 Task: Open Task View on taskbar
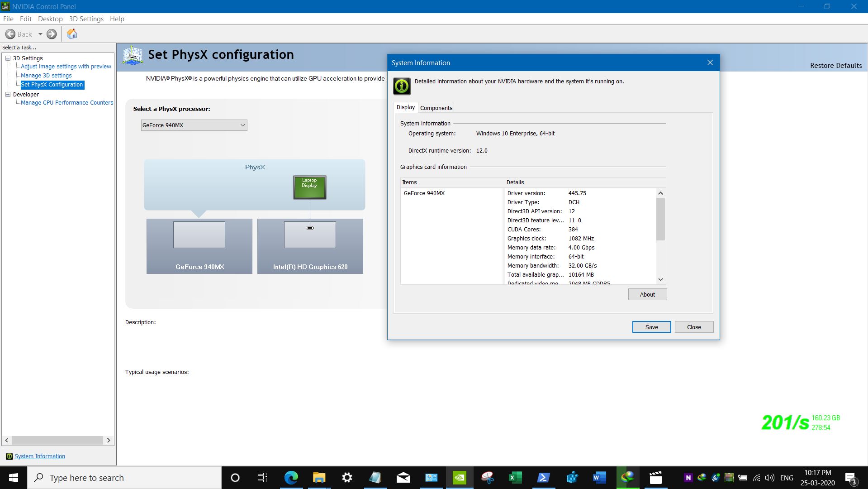pos(262,478)
